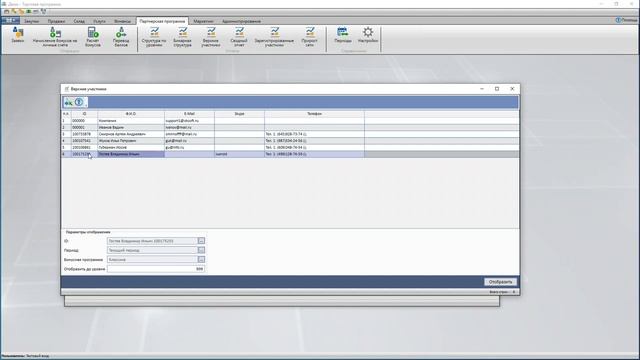The width and height of the screenshot is (640, 360).
Task: Sort by the Телефон column header
Action: click(314, 114)
